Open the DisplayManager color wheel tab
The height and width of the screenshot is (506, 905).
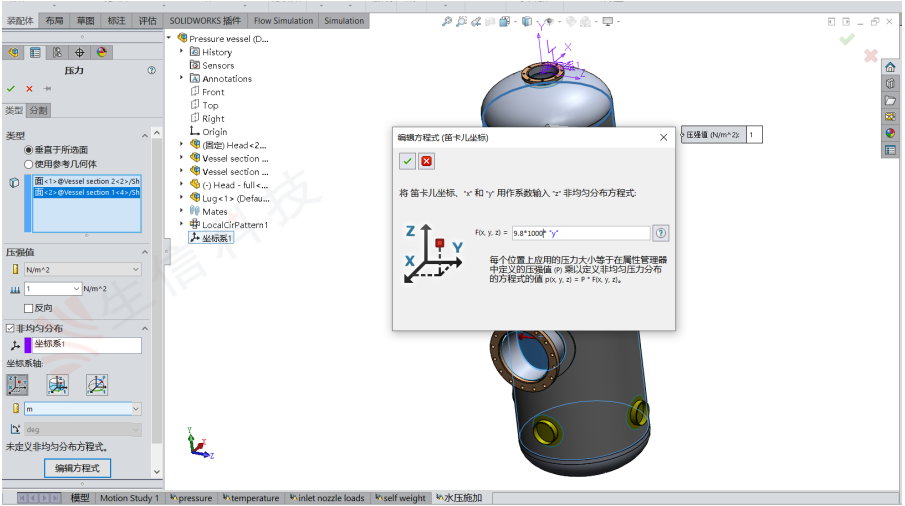pos(102,53)
